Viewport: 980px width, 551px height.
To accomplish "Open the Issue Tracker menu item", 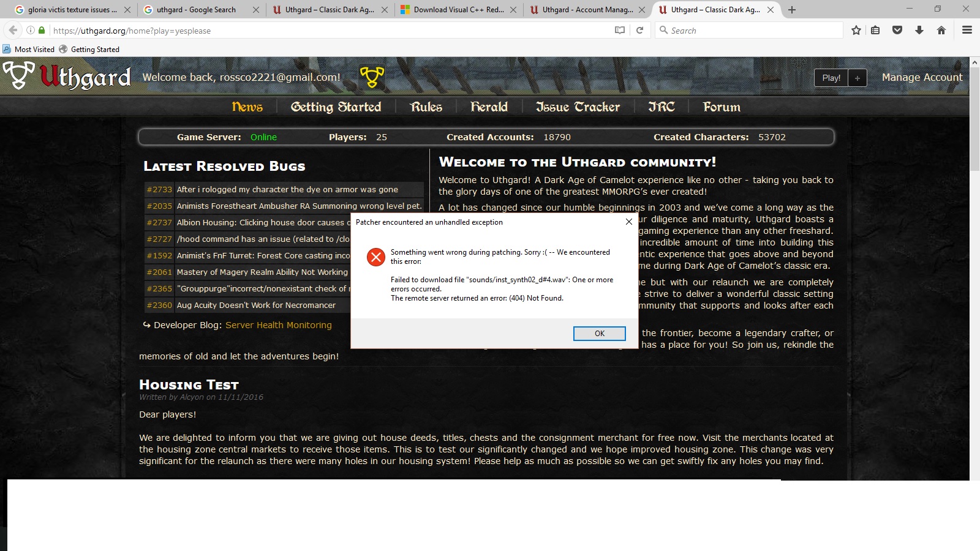I will click(578, 107).
